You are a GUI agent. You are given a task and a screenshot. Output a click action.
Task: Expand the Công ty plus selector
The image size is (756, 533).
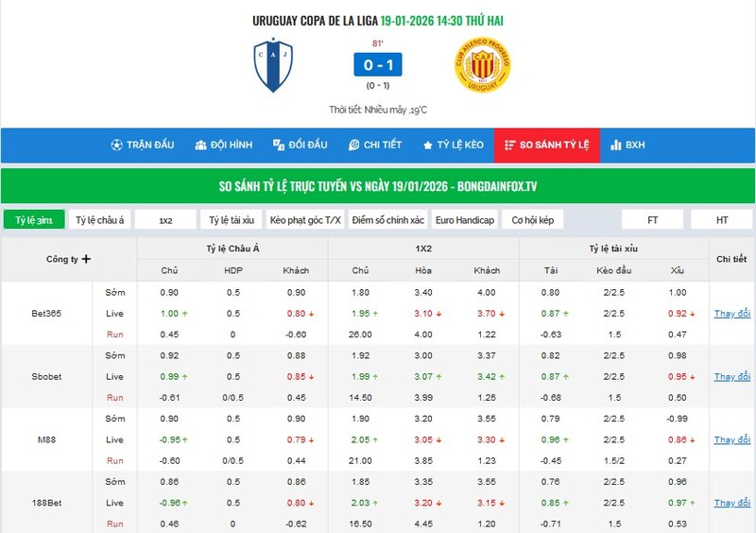coord(86,259)
